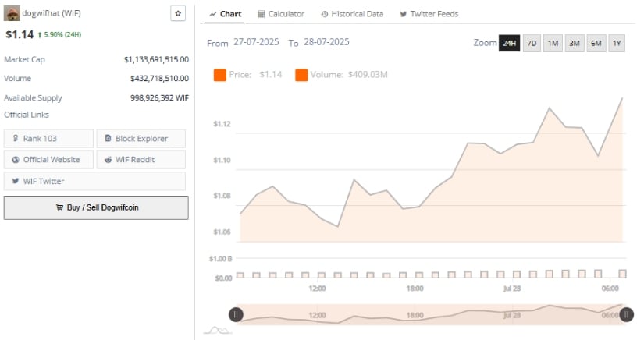This screenshot has height=340, width=644.
Task: Click the Calculator tab icon
Action: pyautogui.click(x=262, y=14)
